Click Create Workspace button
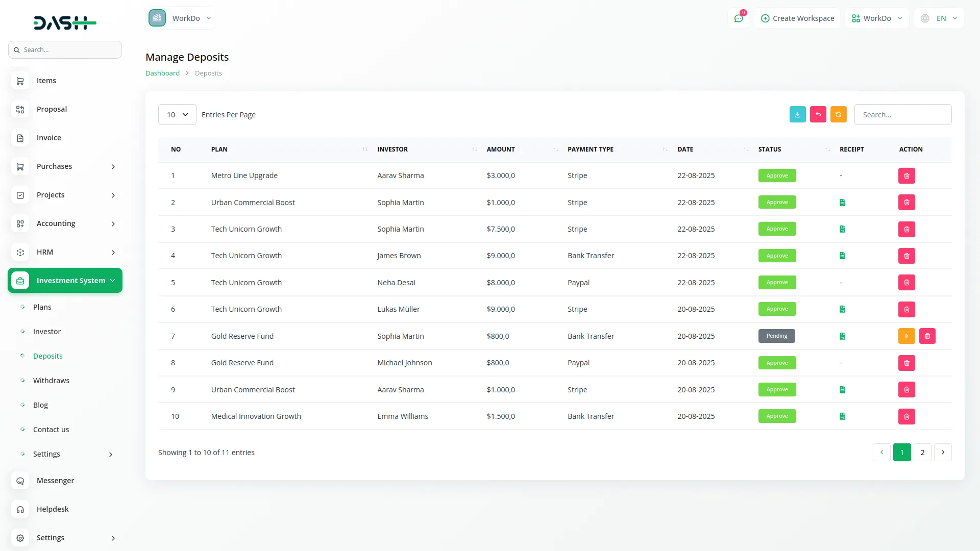 click(x=797, y=18)
